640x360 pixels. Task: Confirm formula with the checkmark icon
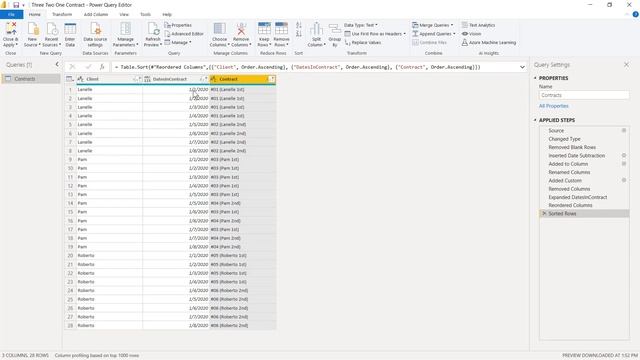(x=88, y=67)
